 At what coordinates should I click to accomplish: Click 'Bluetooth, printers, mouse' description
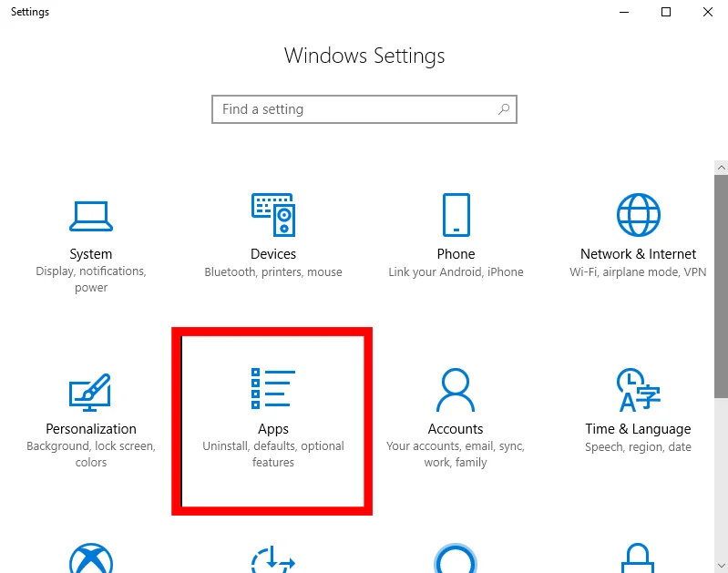tap(273, 272)
